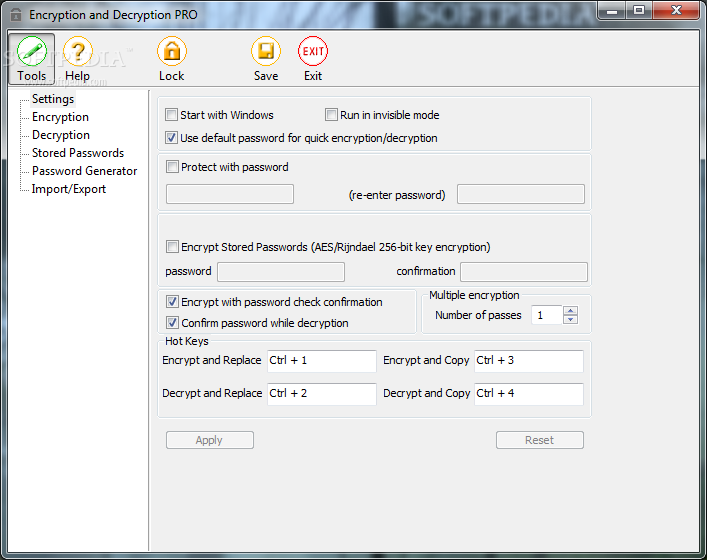Click the Apply button
Viewport: 707px width, 560px height.
pos(210,440)
